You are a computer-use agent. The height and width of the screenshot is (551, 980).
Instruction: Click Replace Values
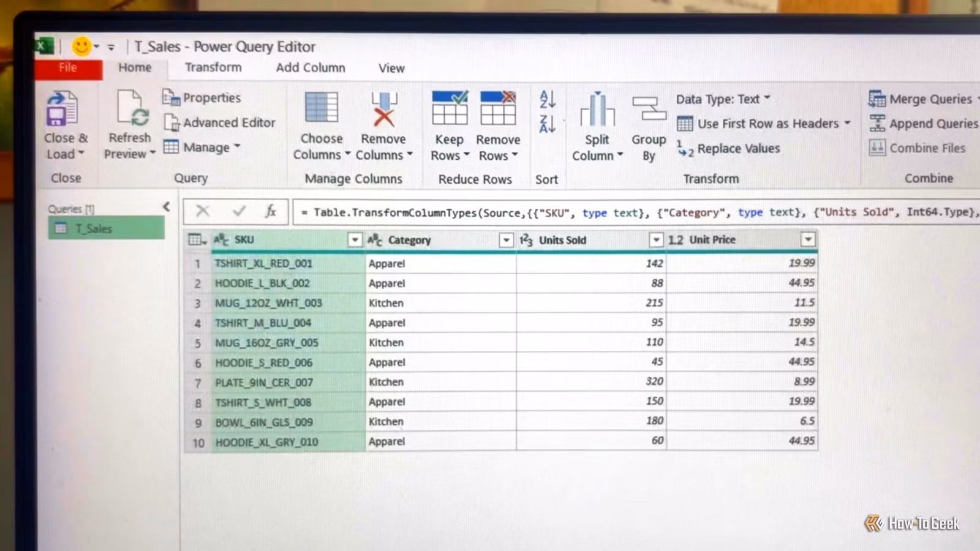point(728,149)
